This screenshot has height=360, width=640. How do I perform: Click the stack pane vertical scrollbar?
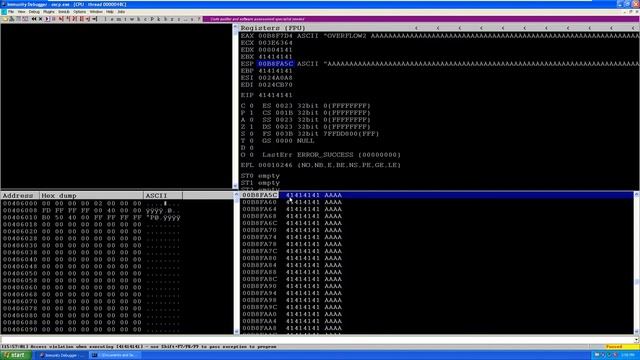point(636,263)
